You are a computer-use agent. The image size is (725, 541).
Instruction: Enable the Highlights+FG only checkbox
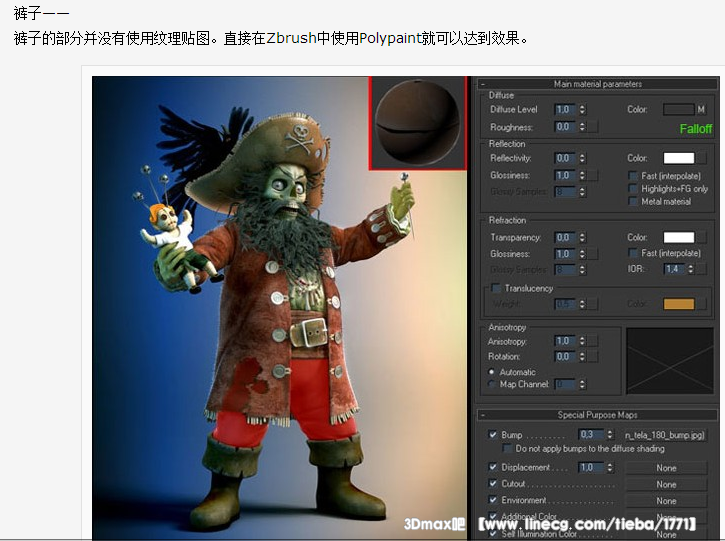pos(633,189)
